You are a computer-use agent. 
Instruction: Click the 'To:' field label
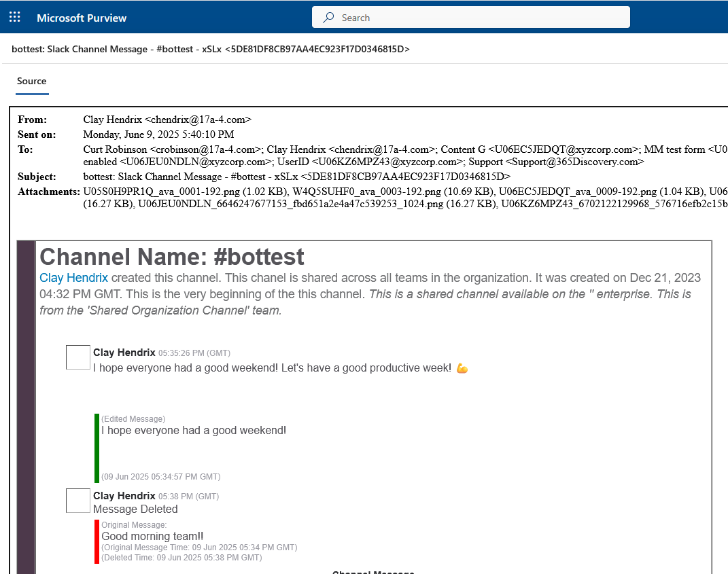tap(25, 149)
